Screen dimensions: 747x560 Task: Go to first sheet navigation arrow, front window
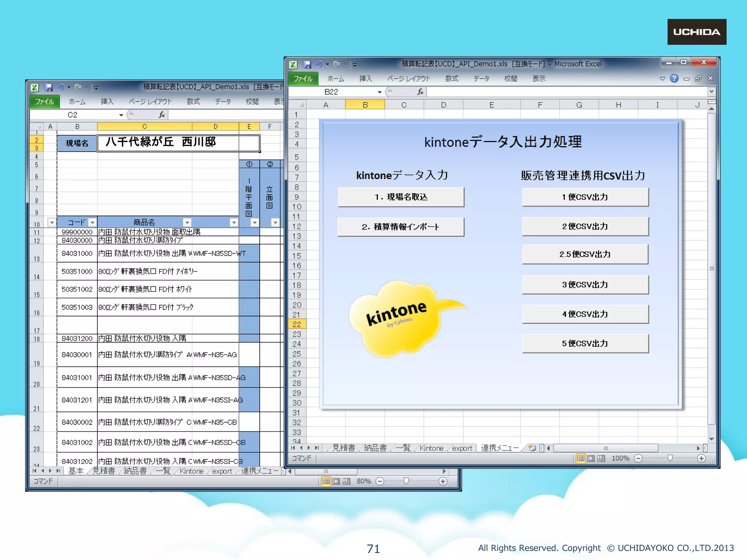click(293, 448)
